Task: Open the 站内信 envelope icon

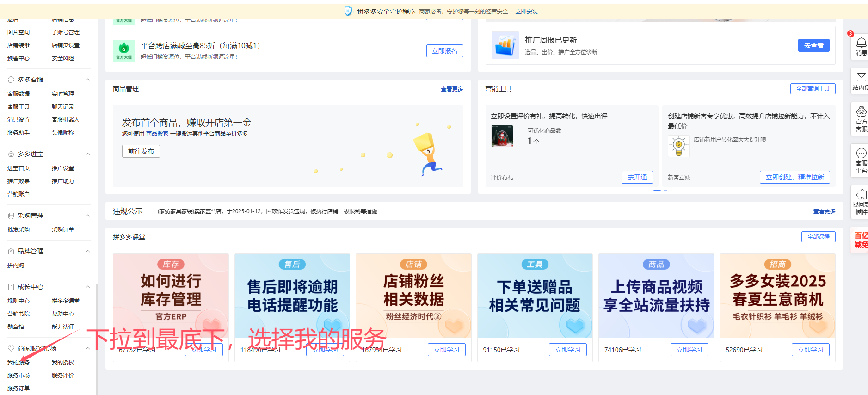Action: (861, 77)
